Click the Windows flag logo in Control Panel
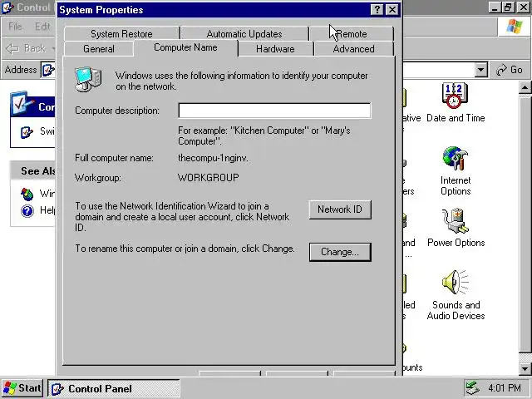The image size is (532, 399). [515, 27]
